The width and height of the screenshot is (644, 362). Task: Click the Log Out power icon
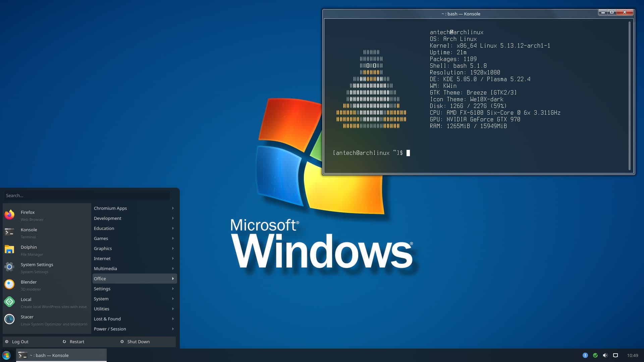(x=7, y=342)
